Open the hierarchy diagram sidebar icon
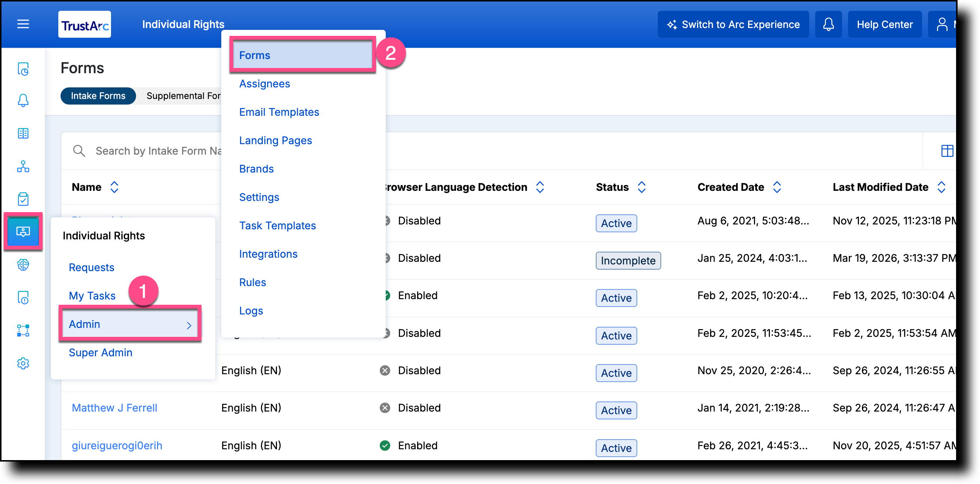The image size is (980, 484). (23, 166)
